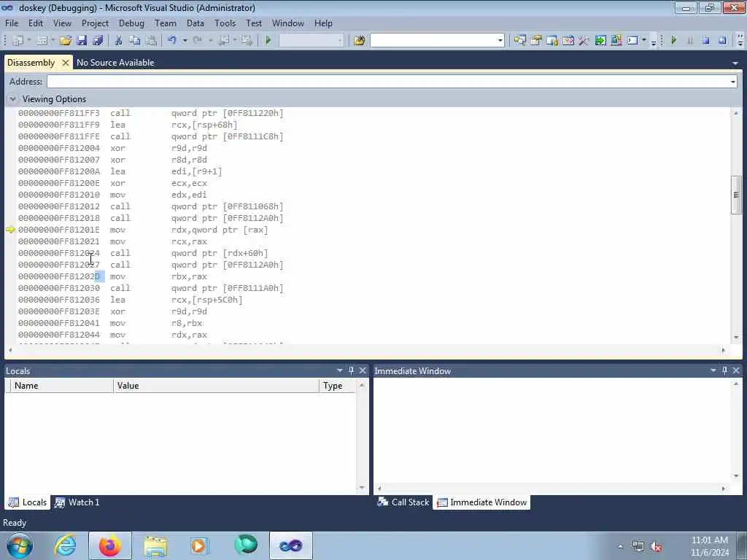
Task: Open the New Project dropdown arrow
Action: click(x=29, y=41)
